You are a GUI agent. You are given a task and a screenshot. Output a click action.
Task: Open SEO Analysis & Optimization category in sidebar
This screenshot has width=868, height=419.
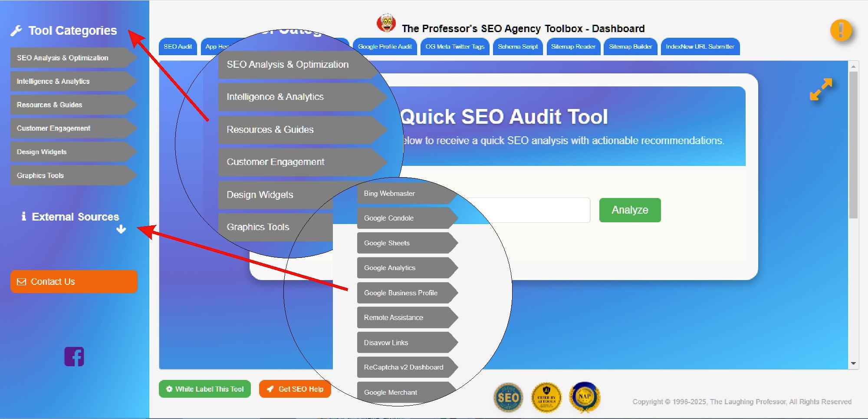click(73, 58)
